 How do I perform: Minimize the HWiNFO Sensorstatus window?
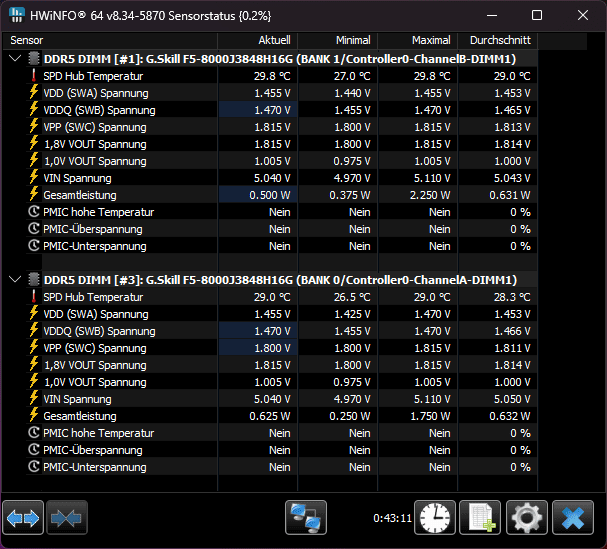492,15
